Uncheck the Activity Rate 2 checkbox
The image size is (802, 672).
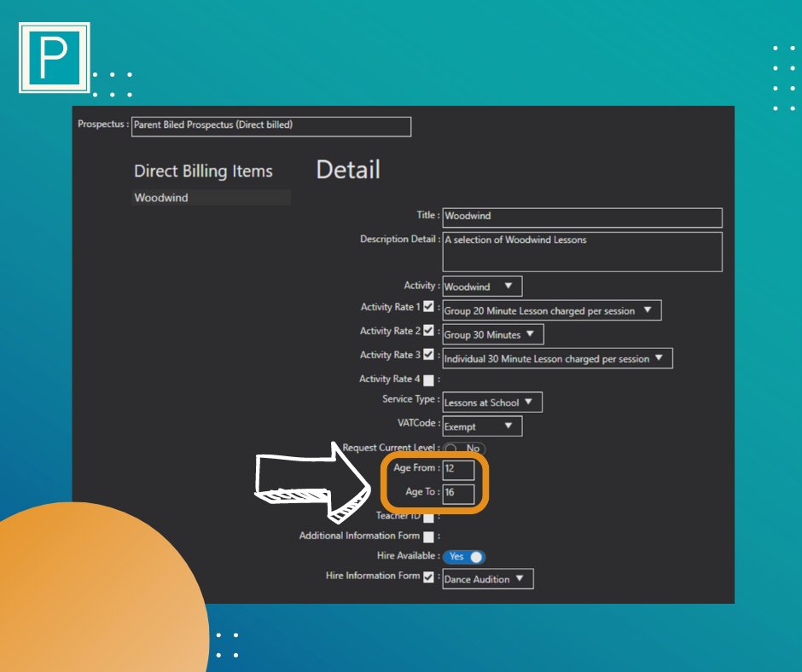coord(428,331)
